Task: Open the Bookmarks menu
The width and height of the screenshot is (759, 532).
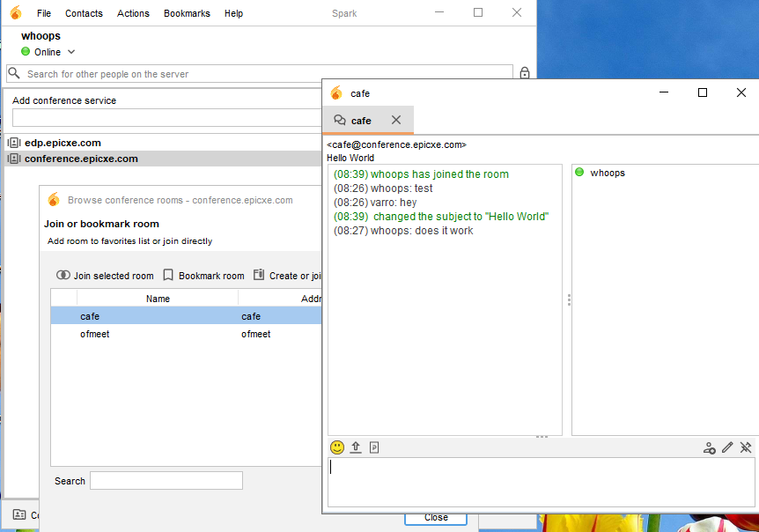Action: 187,13
